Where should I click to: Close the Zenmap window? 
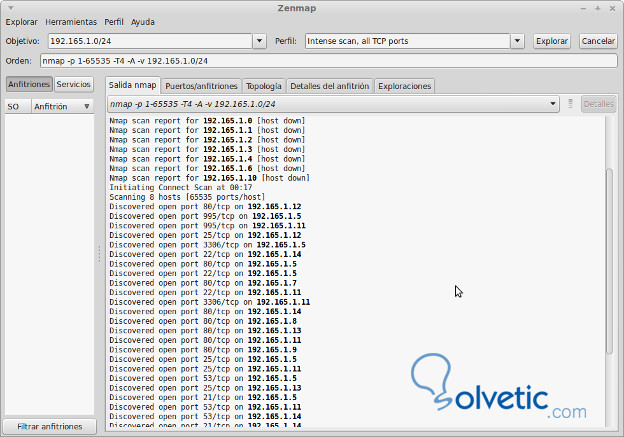click(x=612, y=8)
